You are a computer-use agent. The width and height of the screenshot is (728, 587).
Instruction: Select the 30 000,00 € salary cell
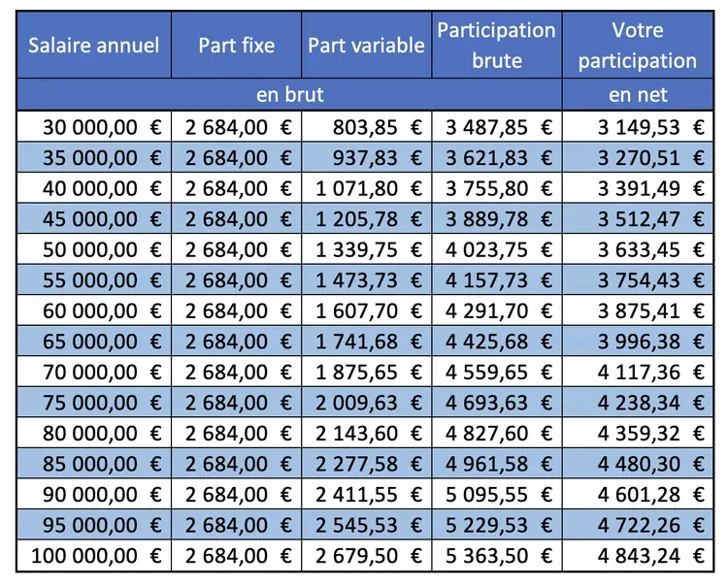pos(93,126)
